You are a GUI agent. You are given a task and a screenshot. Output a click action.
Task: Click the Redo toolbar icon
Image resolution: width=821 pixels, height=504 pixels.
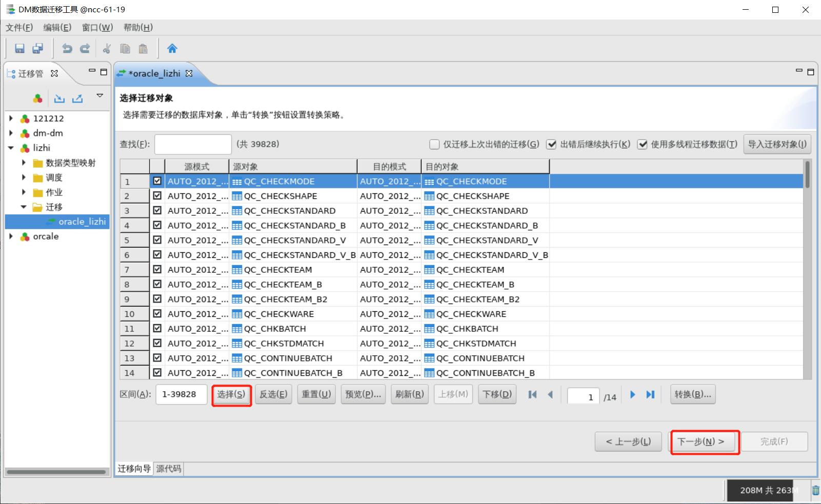tap(85, 48)
